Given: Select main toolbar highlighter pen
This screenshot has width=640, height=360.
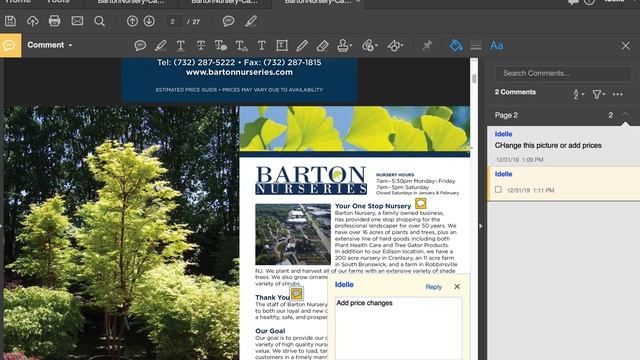Looking at the screenshot, I should (x=251, y=21).
